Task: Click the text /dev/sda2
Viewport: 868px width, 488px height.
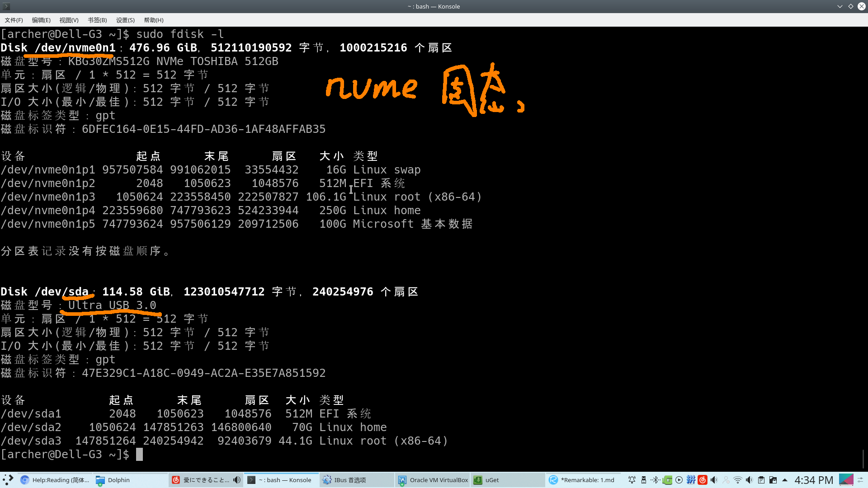Action: (31, 427)
